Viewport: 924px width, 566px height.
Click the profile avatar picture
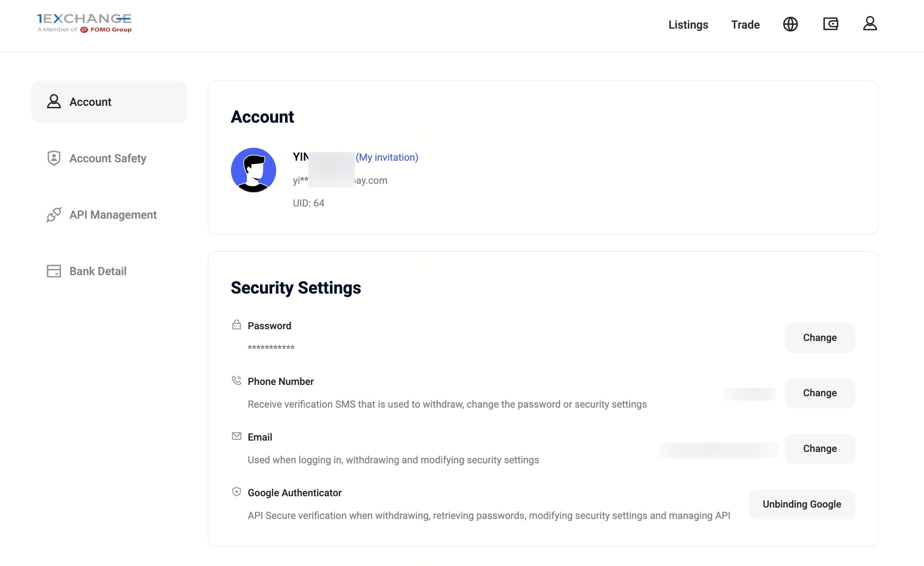[x=253, y=170]
